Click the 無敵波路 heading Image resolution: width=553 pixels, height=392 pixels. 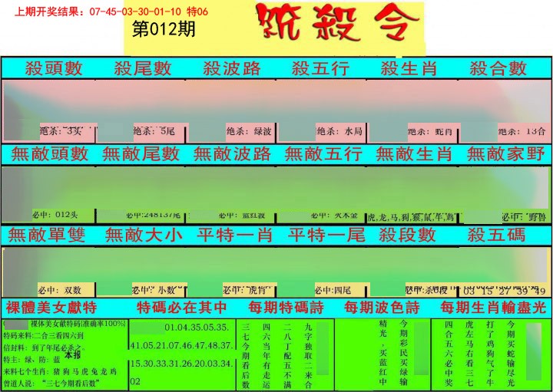point(231,154)
